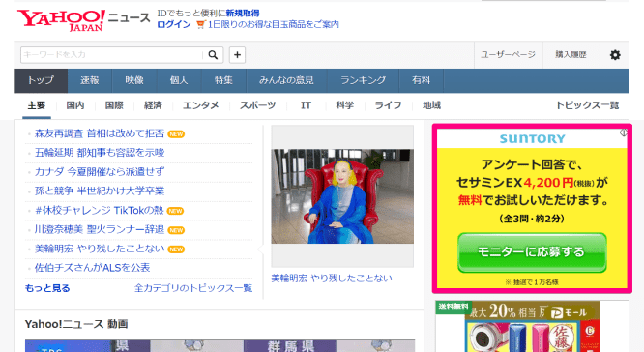The image size is (644, 352).
Task: Click the Yahoo! Japan logo
Action: (61, 20)
